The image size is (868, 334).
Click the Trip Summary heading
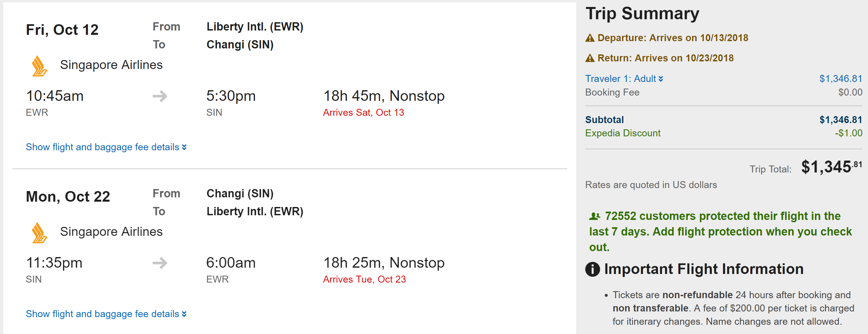(642, 14)
